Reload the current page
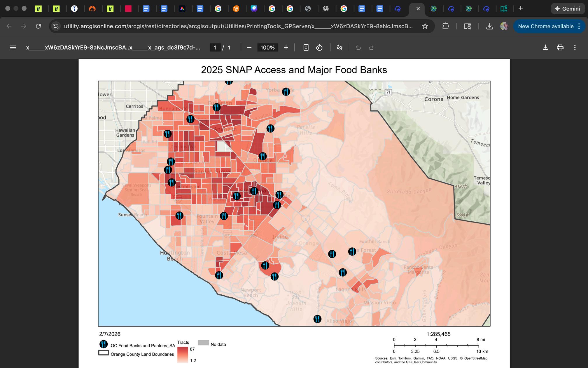The height and width of the screenshot is (368, 588). coord(38,26)
